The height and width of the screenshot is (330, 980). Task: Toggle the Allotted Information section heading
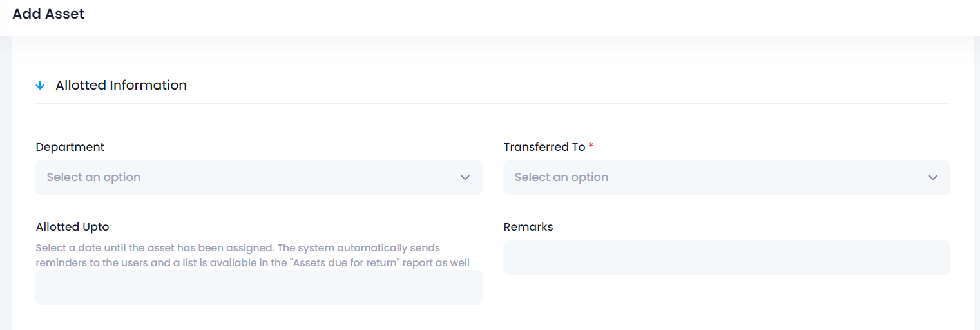click(x=121, y=85)
